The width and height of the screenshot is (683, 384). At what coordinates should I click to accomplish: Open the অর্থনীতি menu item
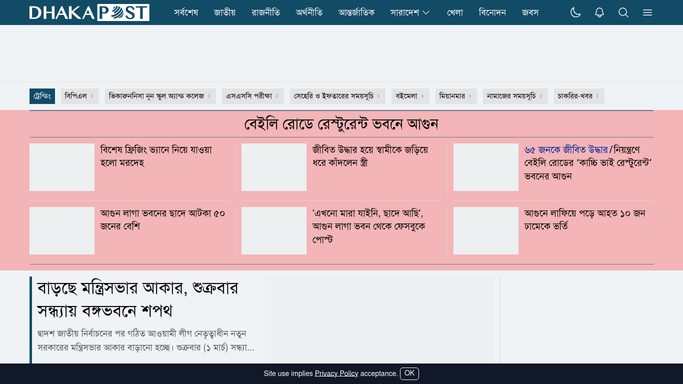pyautogui.click(x=309, y=13)
